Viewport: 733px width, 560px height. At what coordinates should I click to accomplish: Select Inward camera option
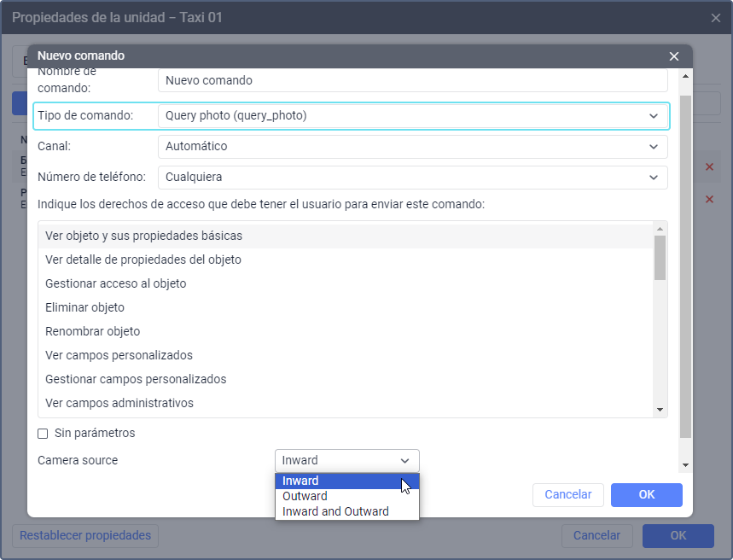click(301, 481)
